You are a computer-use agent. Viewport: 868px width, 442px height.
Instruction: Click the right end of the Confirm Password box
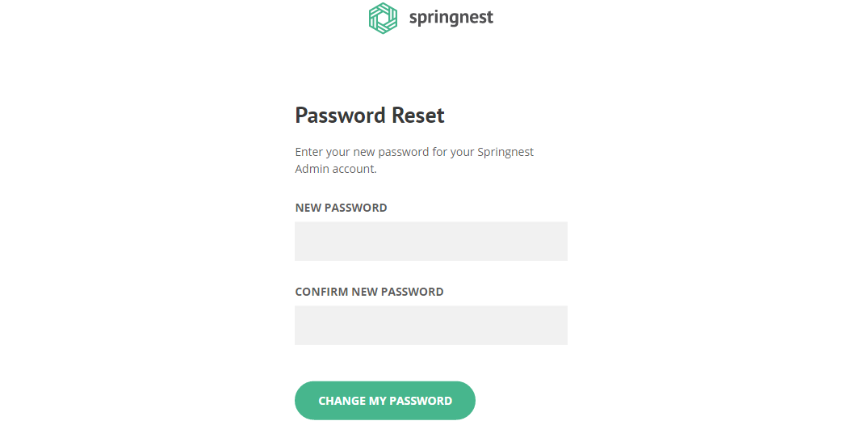pos(557,326)
